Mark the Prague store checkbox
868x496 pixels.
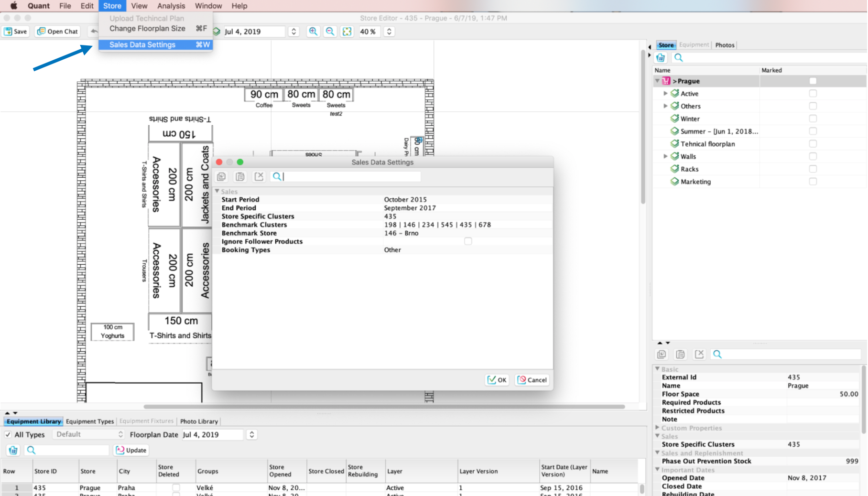[x=813, y=81]
